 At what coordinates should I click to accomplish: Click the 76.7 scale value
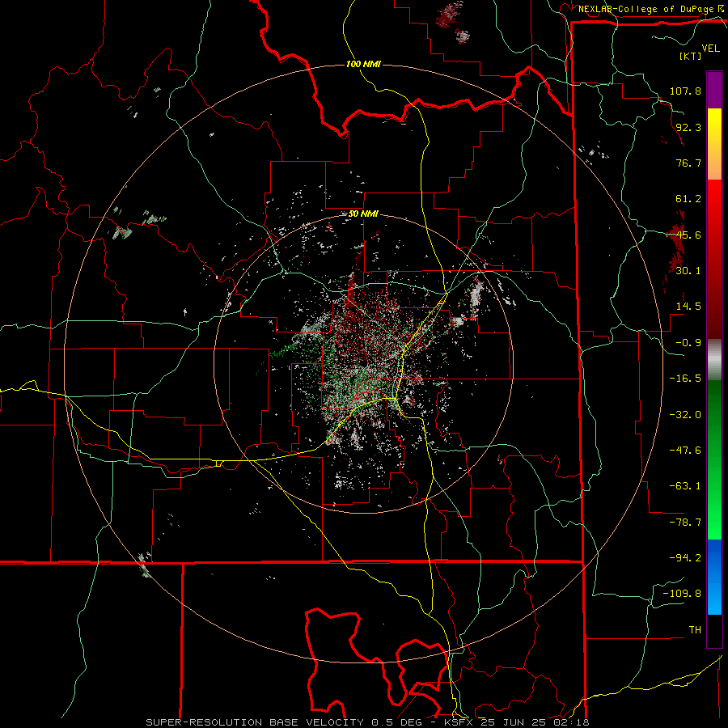(688, 163)
